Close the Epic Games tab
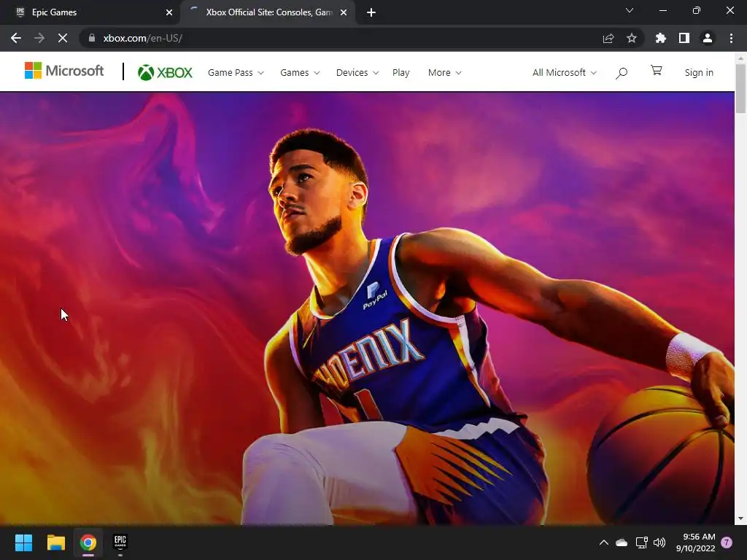 click(169, 12)
